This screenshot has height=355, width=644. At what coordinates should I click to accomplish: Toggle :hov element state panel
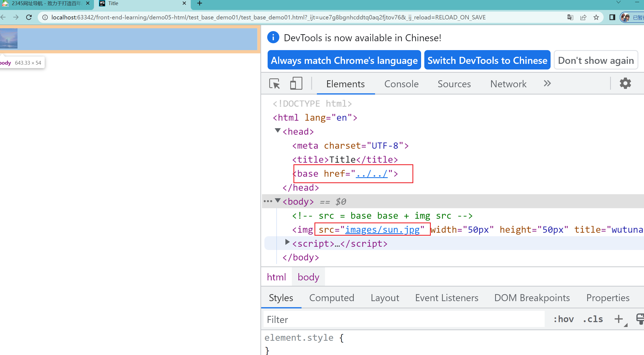(563, 319)
